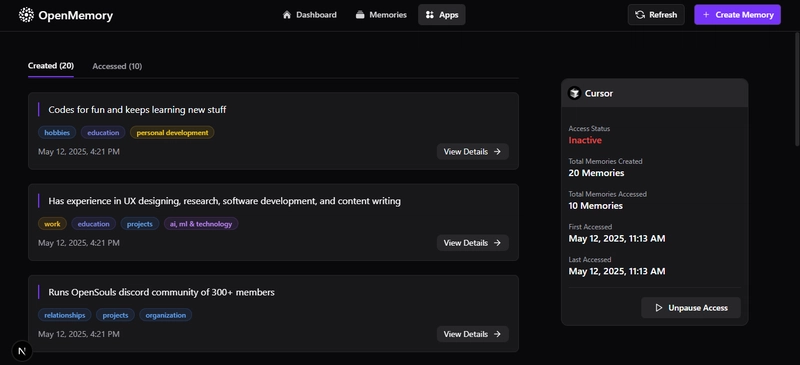
Task: Open the Dashboard nav item
Action: [x=309, y=15]
